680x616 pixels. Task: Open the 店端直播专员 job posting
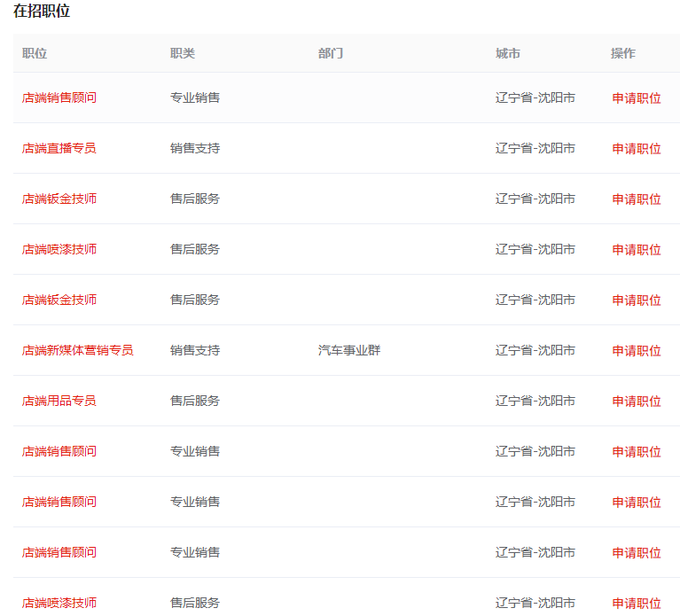pos(59,148)
